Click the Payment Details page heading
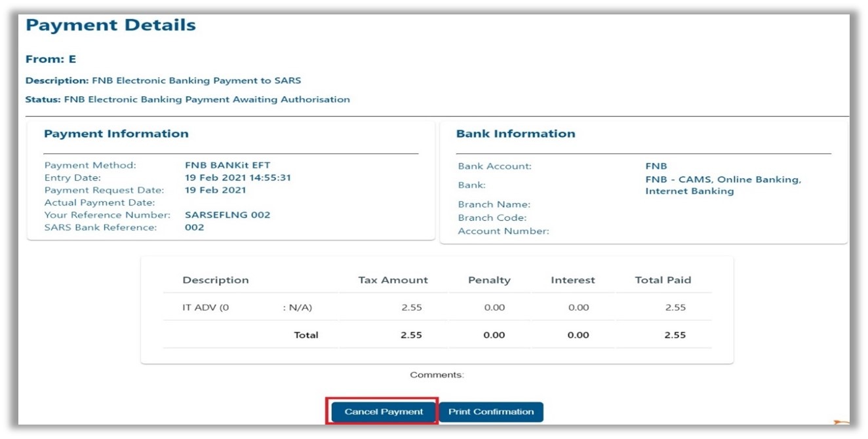The image size is (868, 439). [110, 26]
